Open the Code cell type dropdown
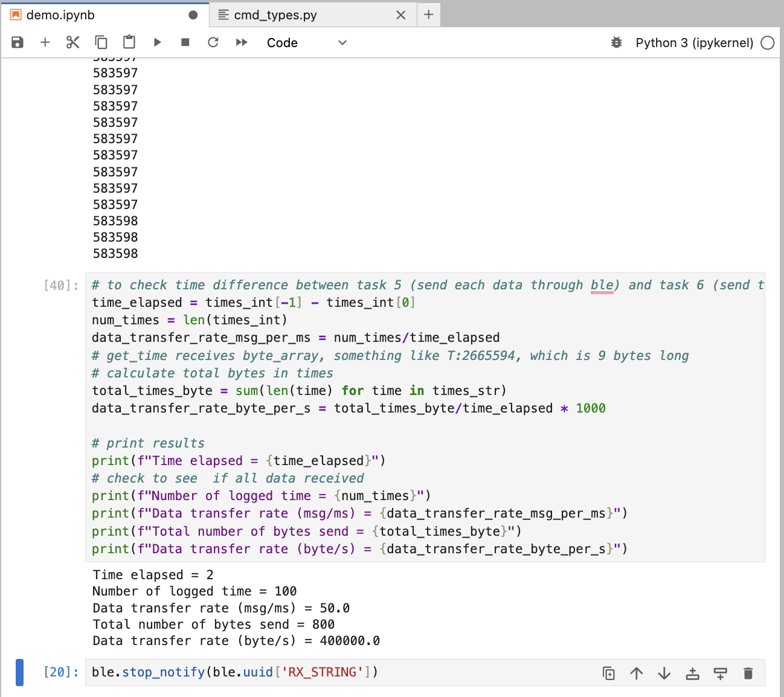 (306, 43)
